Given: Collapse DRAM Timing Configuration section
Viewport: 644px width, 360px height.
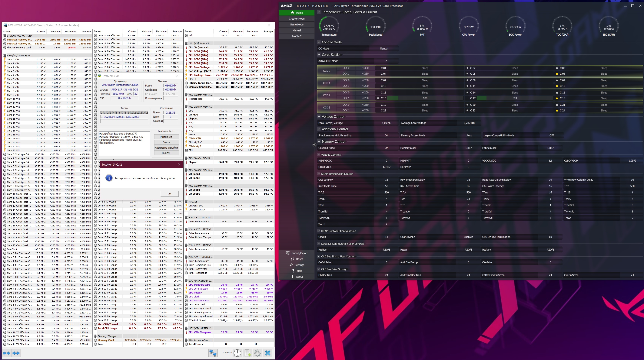Looking at the screenshot, I should click(319, 174).
